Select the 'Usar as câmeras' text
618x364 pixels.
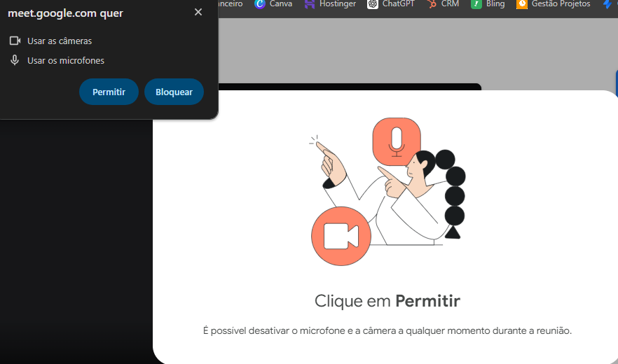click(60, 41)
